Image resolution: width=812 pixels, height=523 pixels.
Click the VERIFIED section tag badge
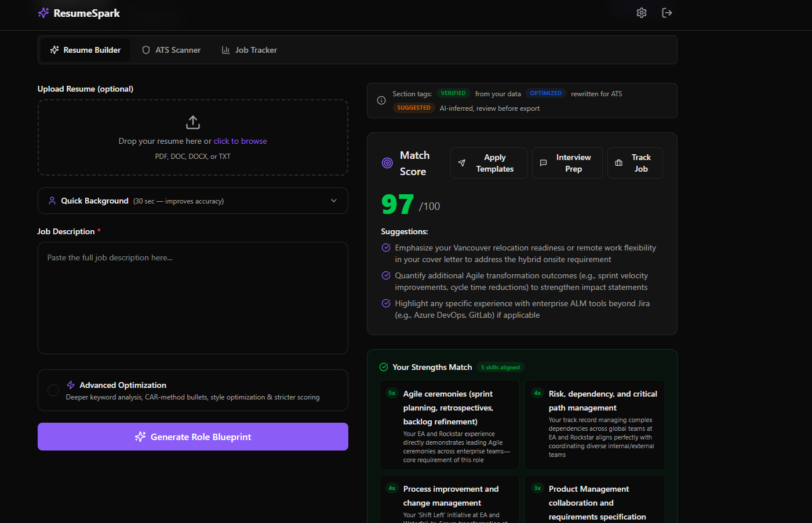tap(453, 93)
